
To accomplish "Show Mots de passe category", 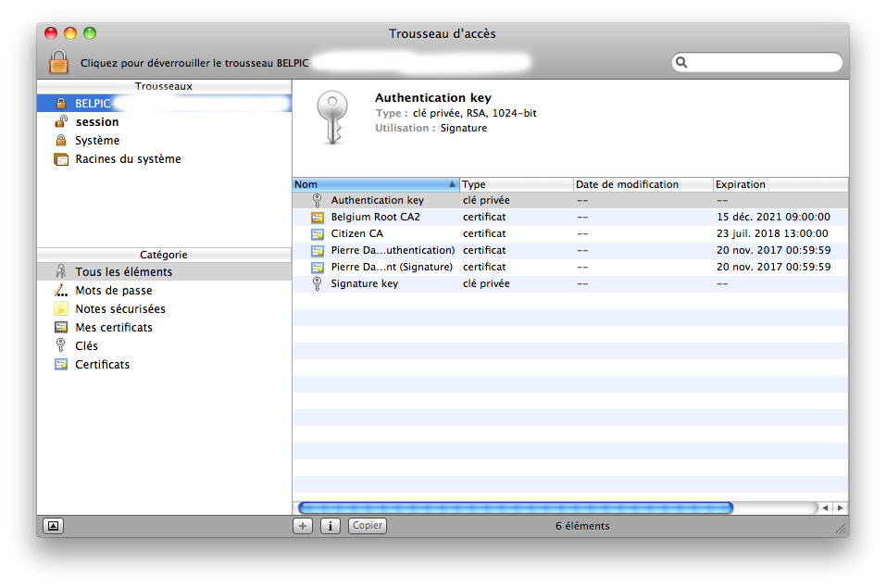I will click(x=114, y=290).
